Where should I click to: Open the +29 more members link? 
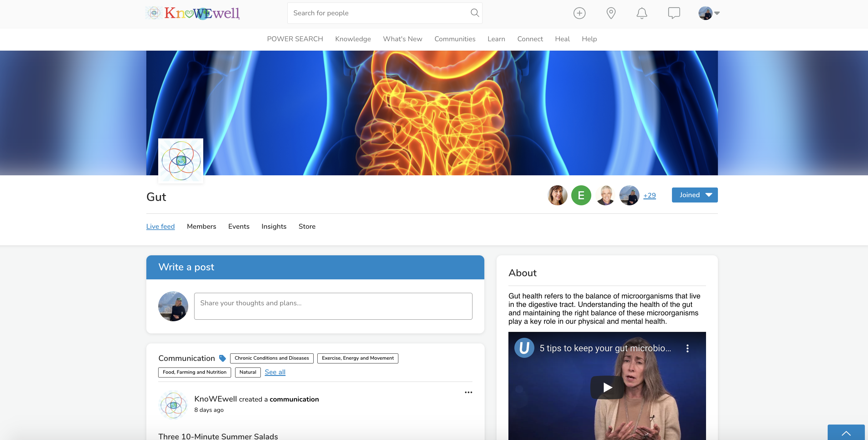tap(649, 195)
